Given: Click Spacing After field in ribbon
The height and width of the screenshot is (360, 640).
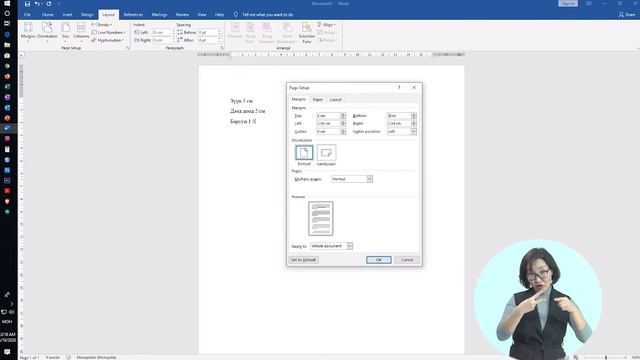Looking at the screenshot, I should click(208, 40).
